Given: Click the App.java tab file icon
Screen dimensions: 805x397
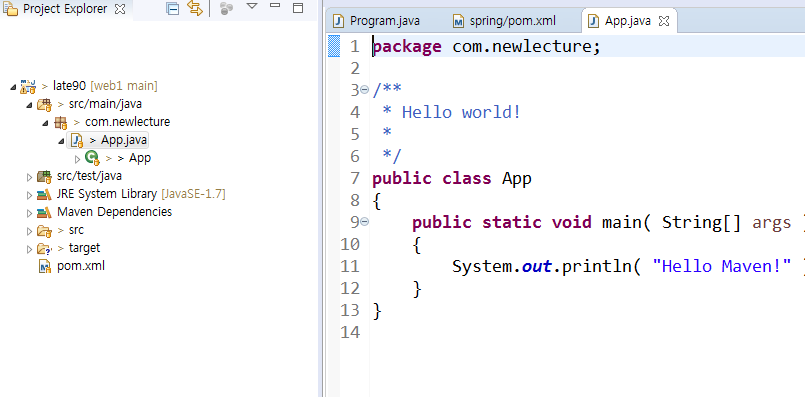Looking at the screenshot, I should coord(593,21).
